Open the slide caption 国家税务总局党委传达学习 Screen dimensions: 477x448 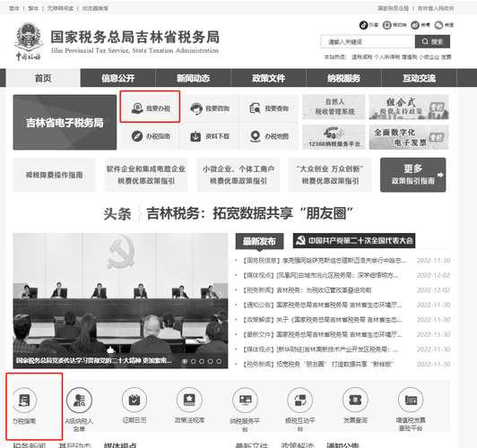pyautogui.click(x=94, y=361)
